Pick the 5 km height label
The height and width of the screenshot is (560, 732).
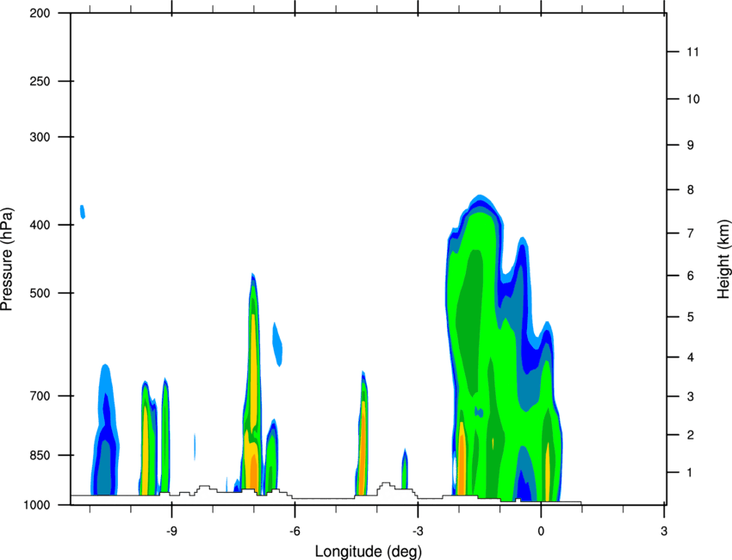point(690,317)
